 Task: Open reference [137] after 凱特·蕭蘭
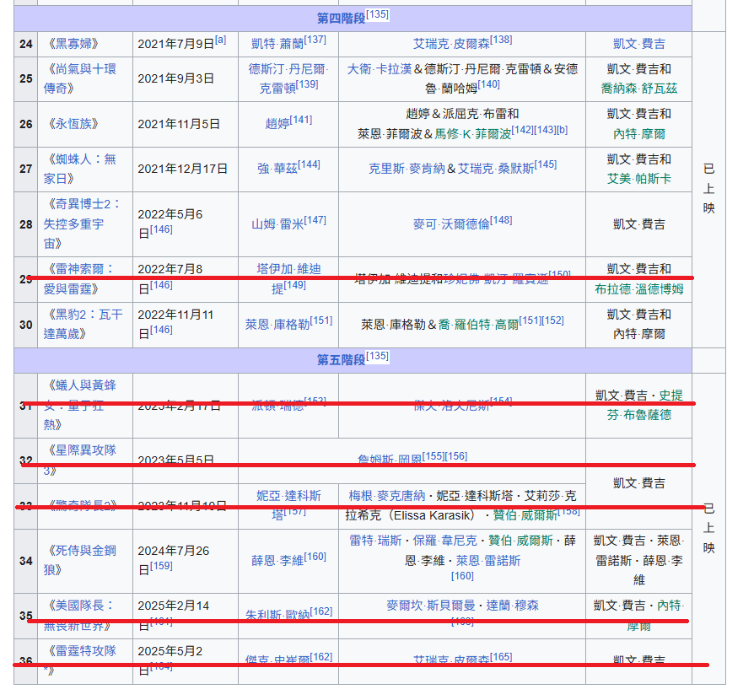tap(315, 40)
